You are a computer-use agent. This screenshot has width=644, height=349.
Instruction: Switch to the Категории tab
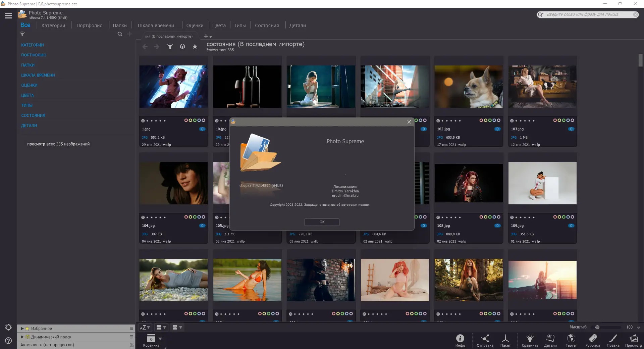pyautogui.click(x=53, y=26)
